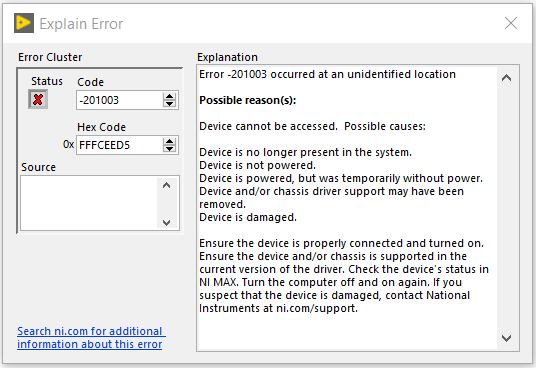Open Search ni.com for additional information link
Viewport: 536px width, 368px height.
coord(91,338)
